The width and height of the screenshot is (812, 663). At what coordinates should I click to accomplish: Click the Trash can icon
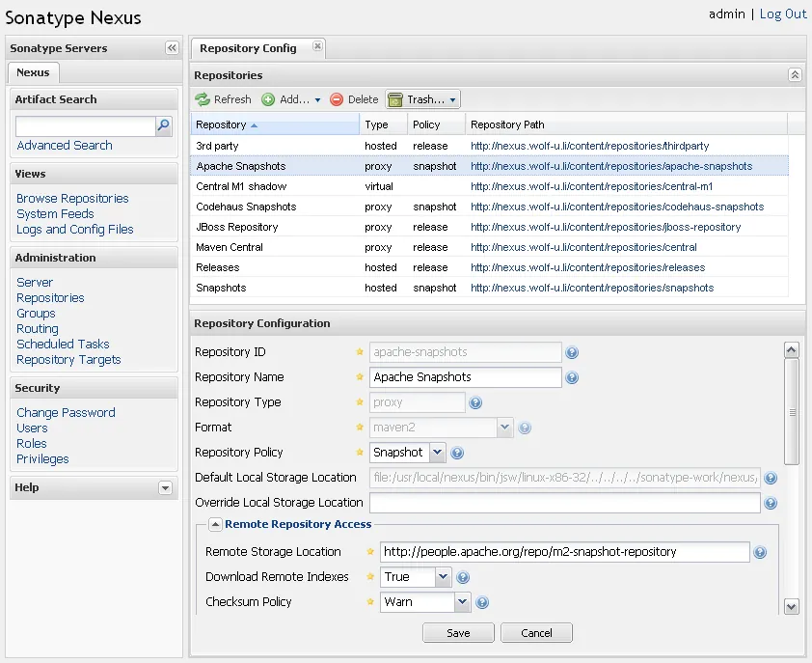395,99
